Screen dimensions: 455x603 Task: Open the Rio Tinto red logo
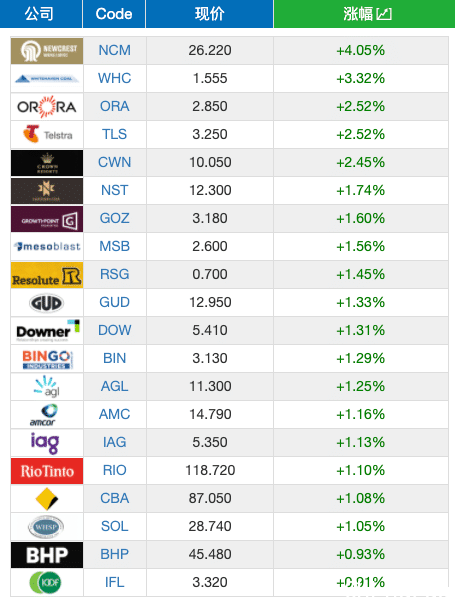tap(47, 471)
